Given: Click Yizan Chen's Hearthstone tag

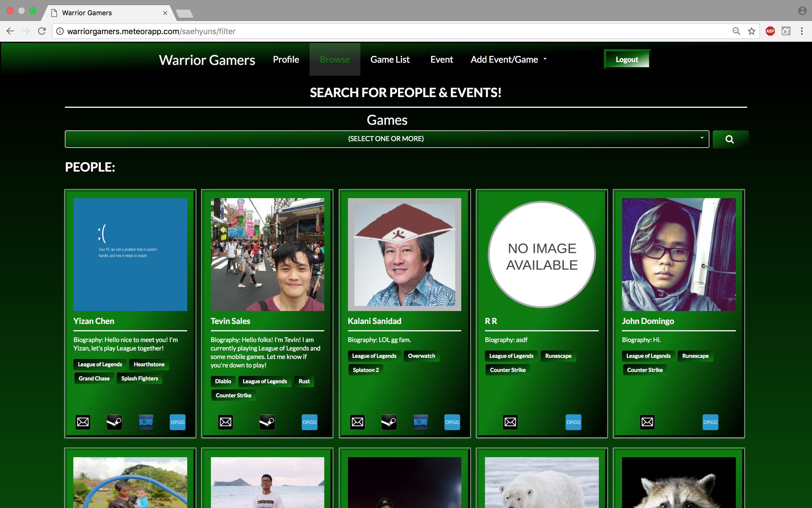Looking at the screenshot, I should [x=149, y=364].
